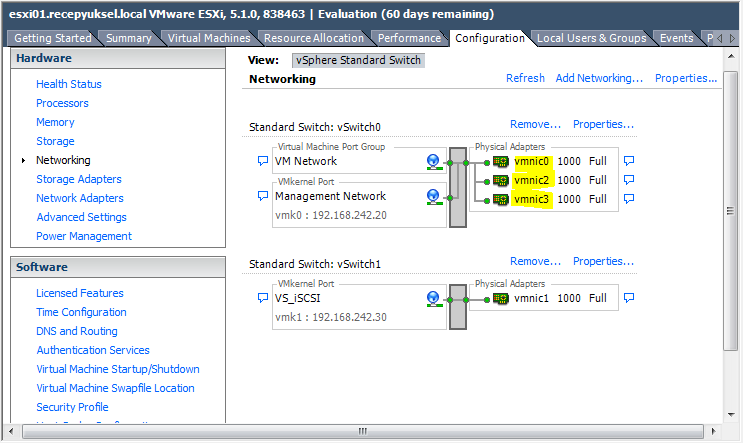Image resolution: width=743 pixels, height=443 pixels.
Task: Click the vertical scrollbar down arrow
Action: [731, 415]
